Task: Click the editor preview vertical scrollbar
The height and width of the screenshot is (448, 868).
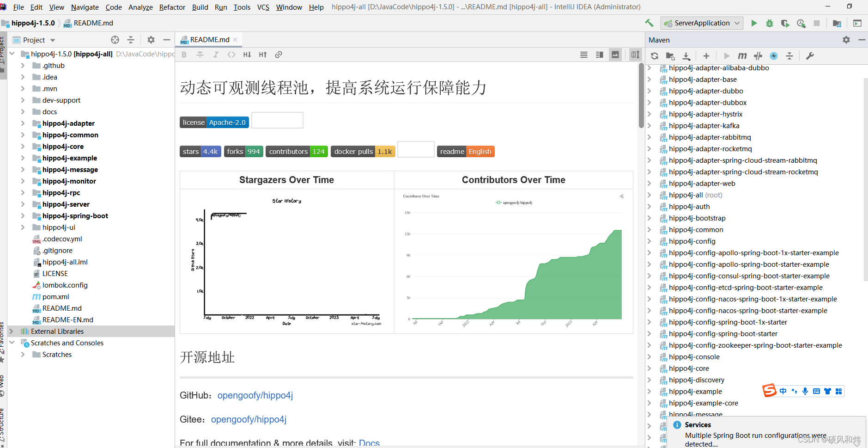Action: (x=641, y=96)
